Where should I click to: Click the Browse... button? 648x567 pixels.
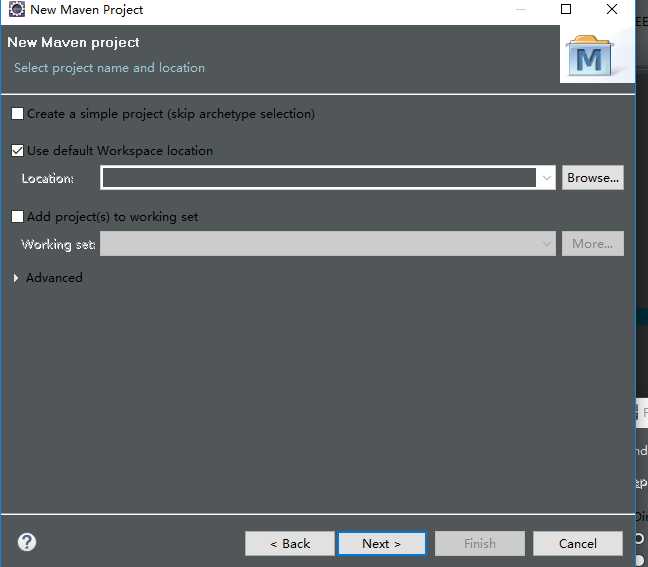[593, 178]
